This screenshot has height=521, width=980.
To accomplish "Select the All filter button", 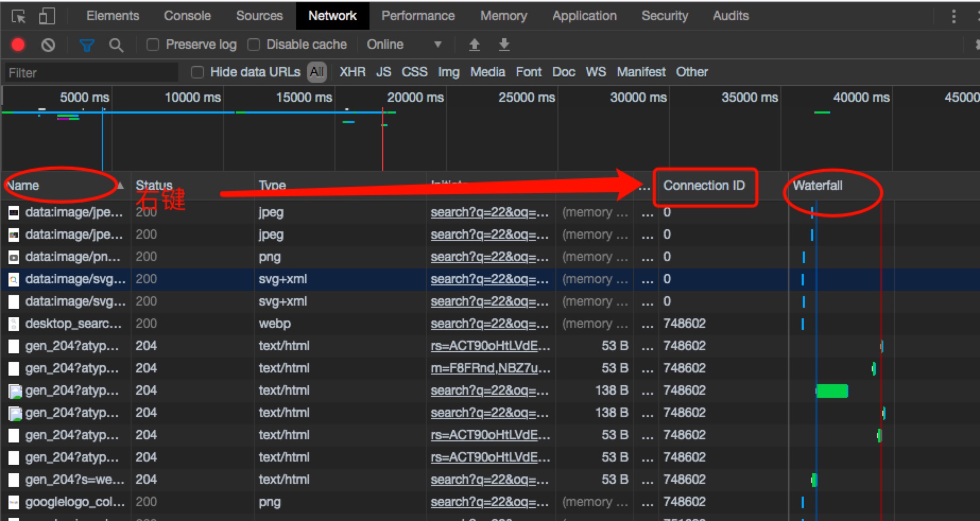I will click(x=317, y=72).
